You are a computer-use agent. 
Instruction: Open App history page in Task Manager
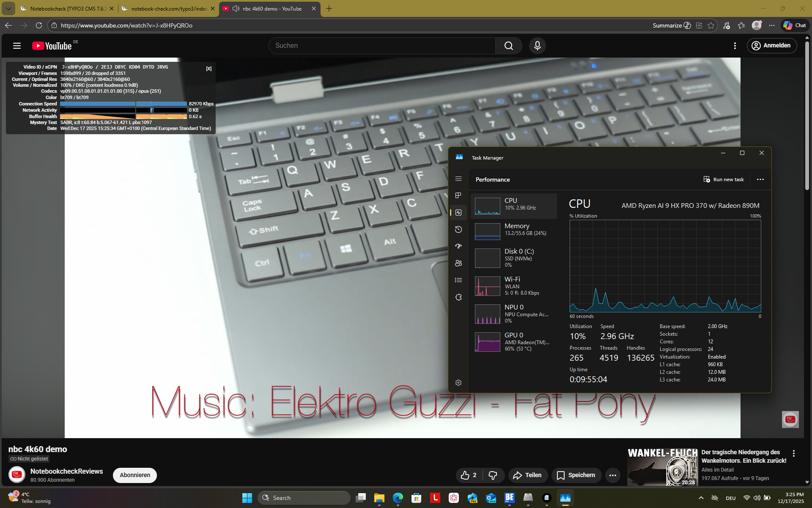(x=458, y=229)
